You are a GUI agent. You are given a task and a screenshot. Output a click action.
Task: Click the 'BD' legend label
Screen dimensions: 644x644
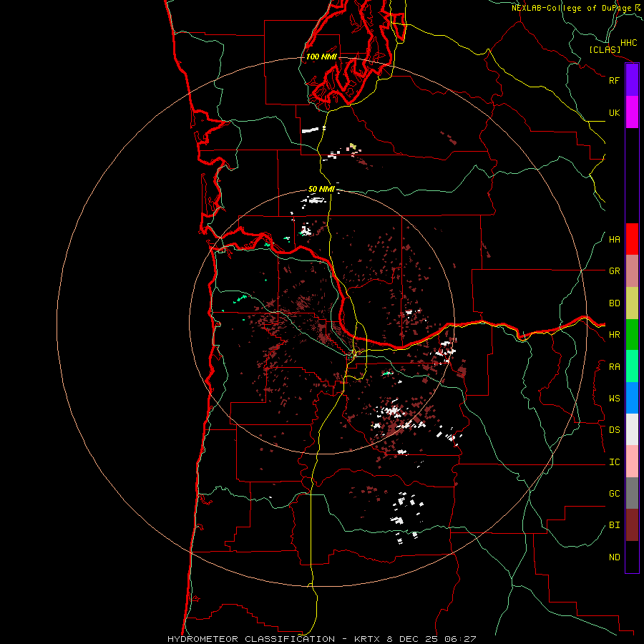(x=615, y=303)
